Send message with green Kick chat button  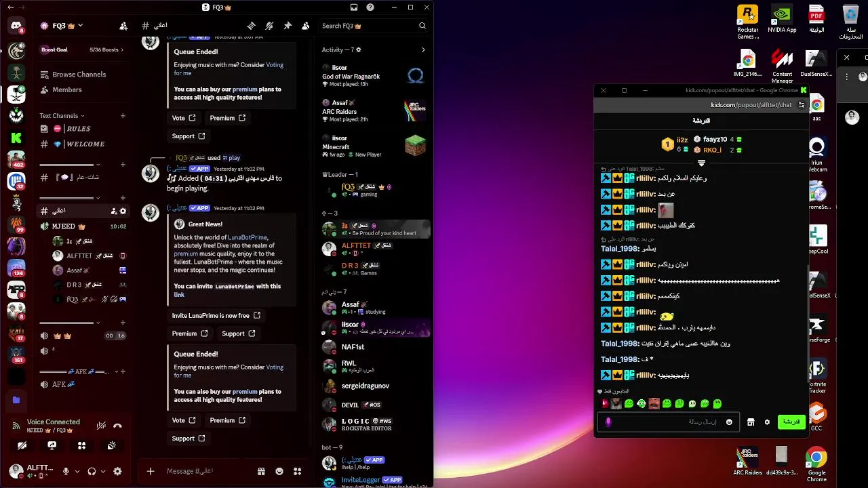click(791, 422)
